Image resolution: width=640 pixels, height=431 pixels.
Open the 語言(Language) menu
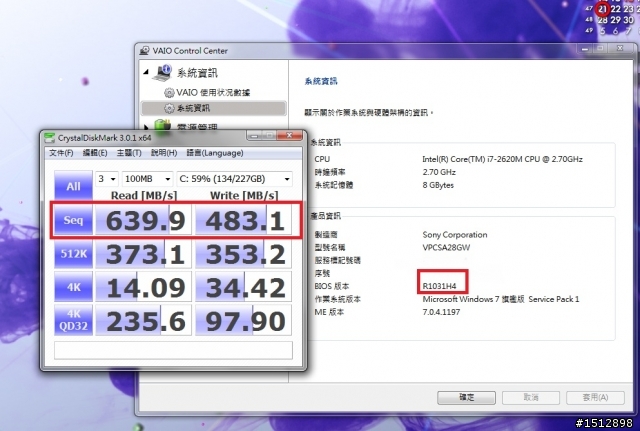click(x=215, y=153)
